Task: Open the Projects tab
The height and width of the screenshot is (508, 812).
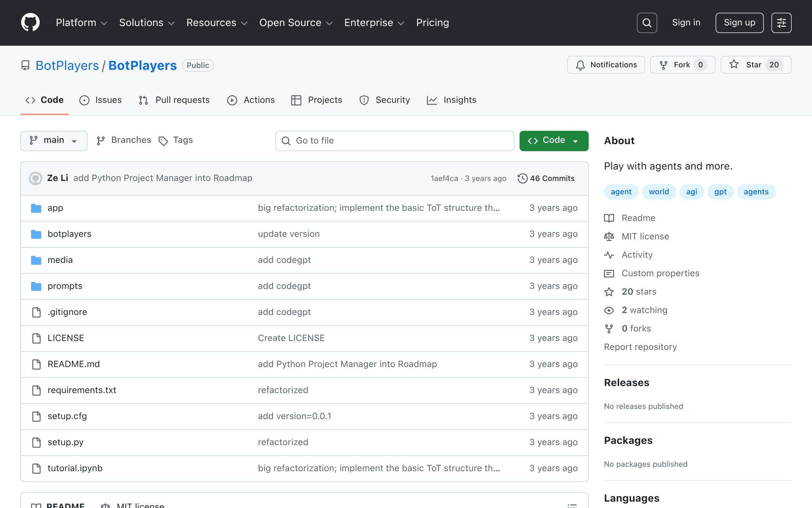Action: click(x=317, y=100)
